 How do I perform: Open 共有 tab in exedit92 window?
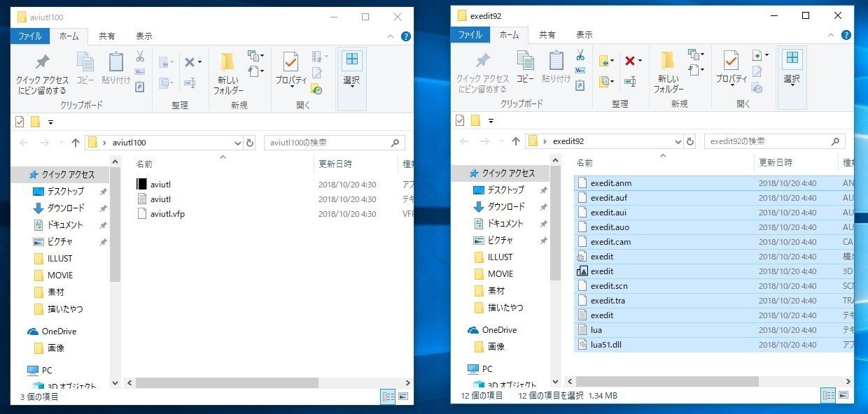(547, 34)
